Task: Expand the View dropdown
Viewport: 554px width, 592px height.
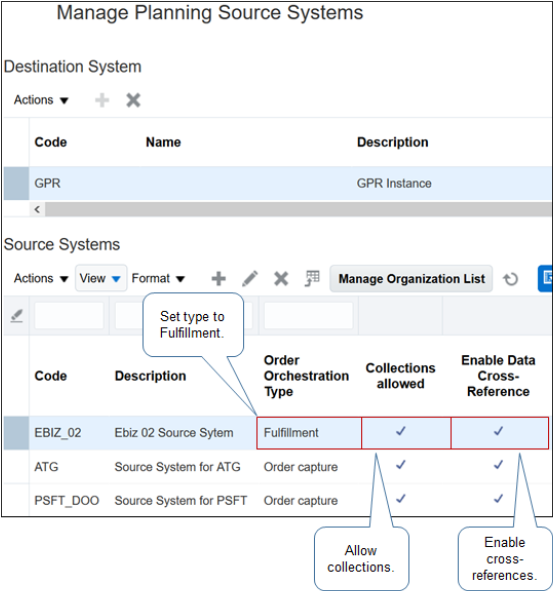Action: (100, 279)
